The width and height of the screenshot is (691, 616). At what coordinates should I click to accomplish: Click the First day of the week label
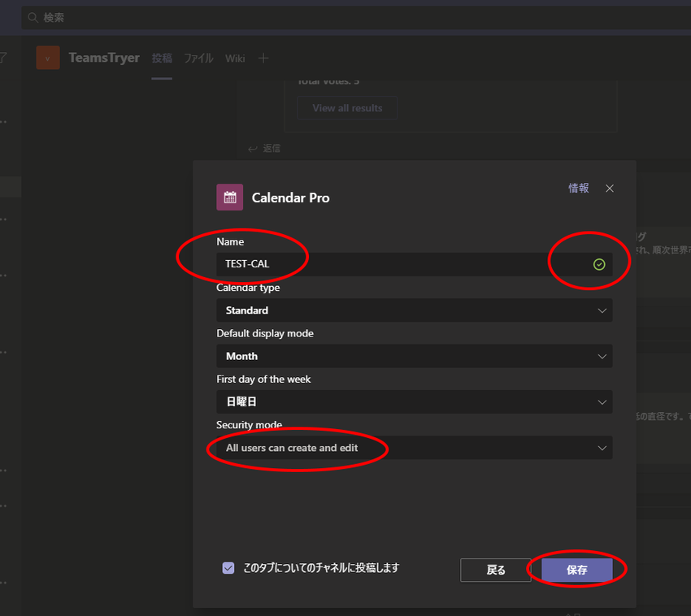point(263,380)
